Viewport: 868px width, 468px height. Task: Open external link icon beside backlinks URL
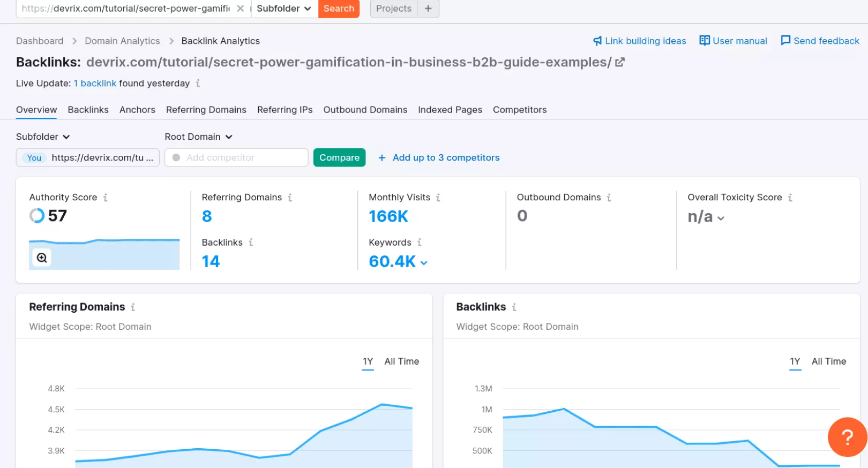click(x=620, y=63)
